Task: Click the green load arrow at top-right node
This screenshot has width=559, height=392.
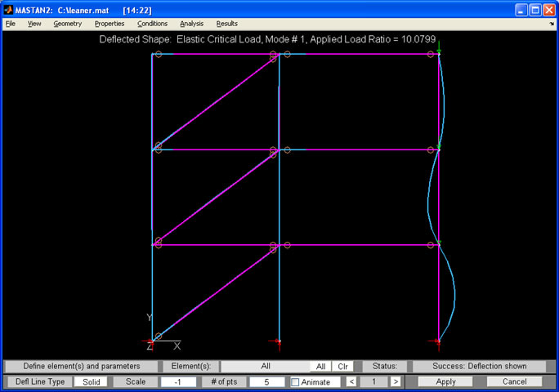Action: point(439,52)
